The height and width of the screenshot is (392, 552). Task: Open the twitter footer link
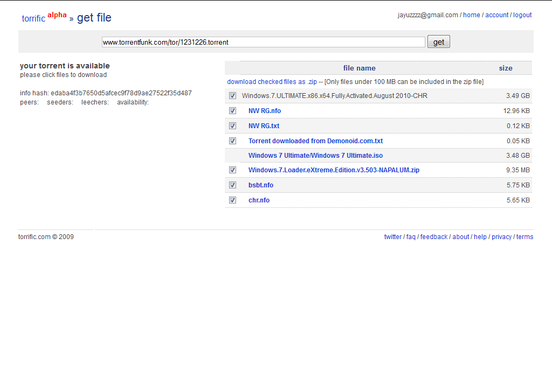(392, 237)
